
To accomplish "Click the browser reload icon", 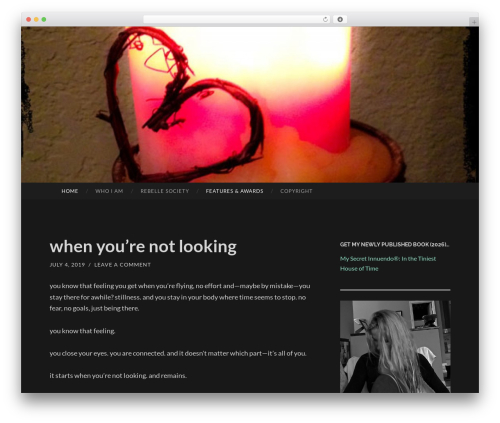I will pos(325,20).
